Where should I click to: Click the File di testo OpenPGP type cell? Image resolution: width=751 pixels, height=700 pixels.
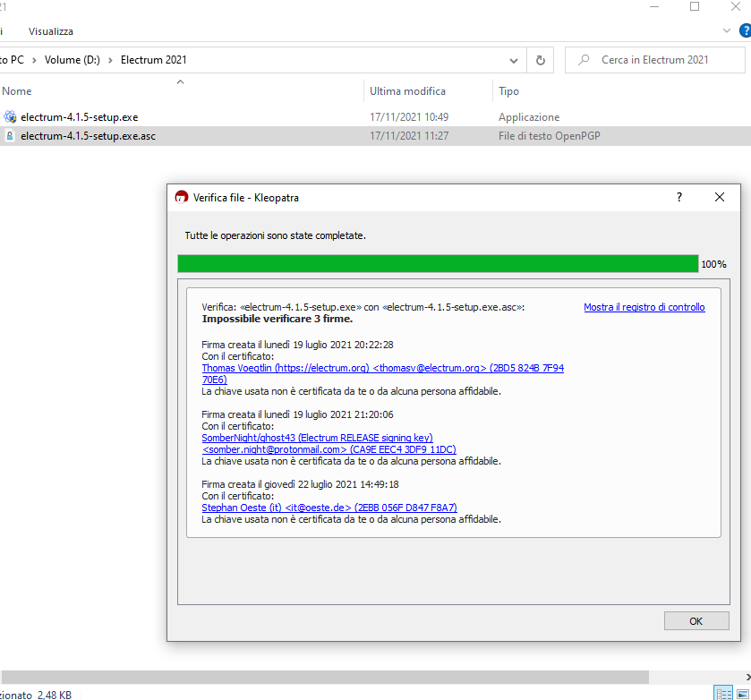550,136
